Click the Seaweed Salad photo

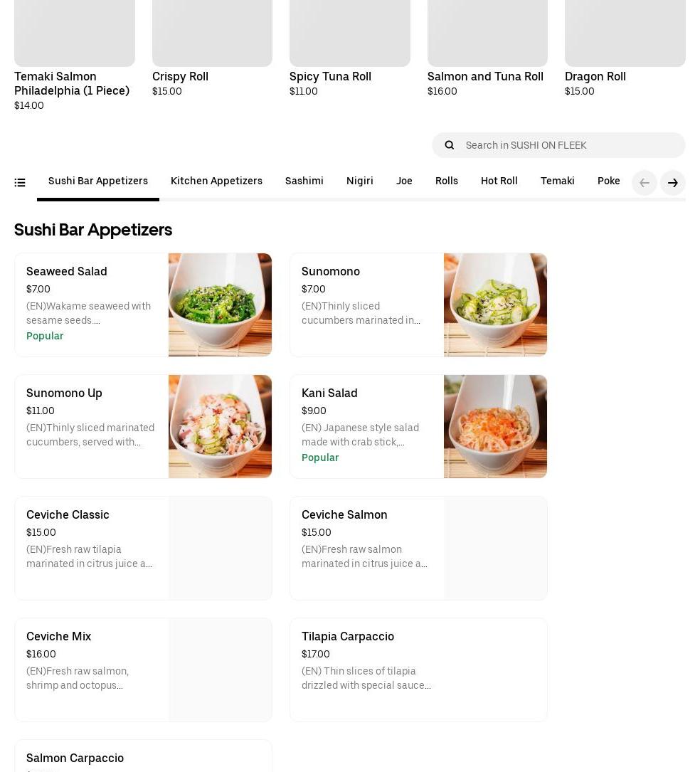tap(220, 305)
